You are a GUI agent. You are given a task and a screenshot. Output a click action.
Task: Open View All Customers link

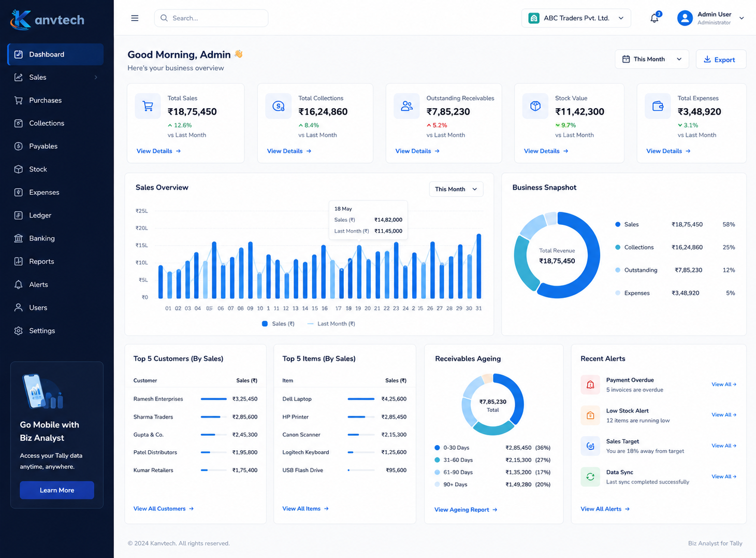tap(164, 509)
